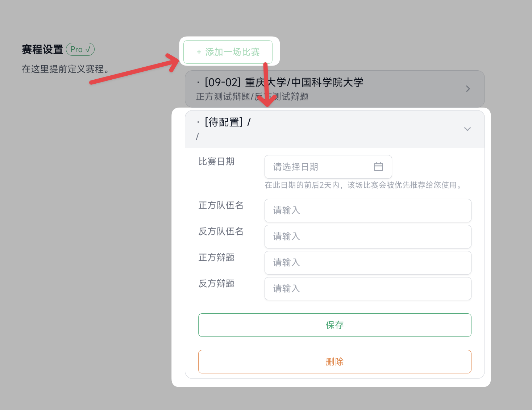This screenshot has height=410, width=532.
Task: Click the Pro badge next to 赛程设置
Action: (80, 49)
